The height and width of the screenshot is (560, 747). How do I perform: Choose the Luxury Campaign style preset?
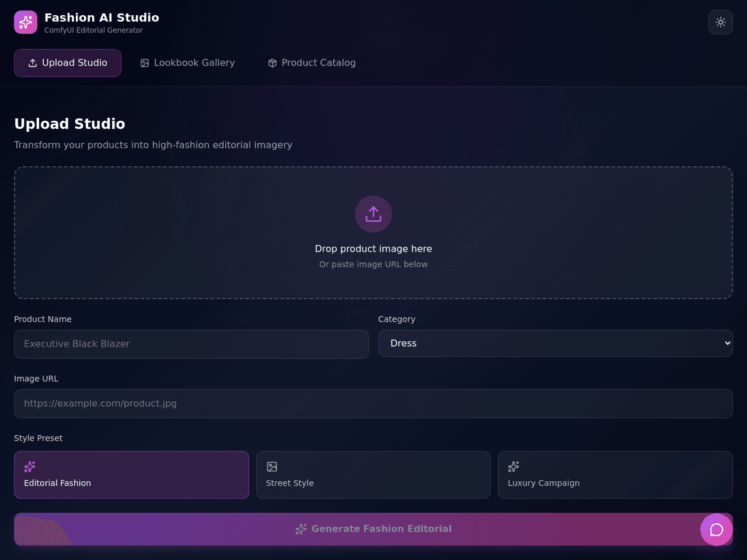click(x=615, y=475)
